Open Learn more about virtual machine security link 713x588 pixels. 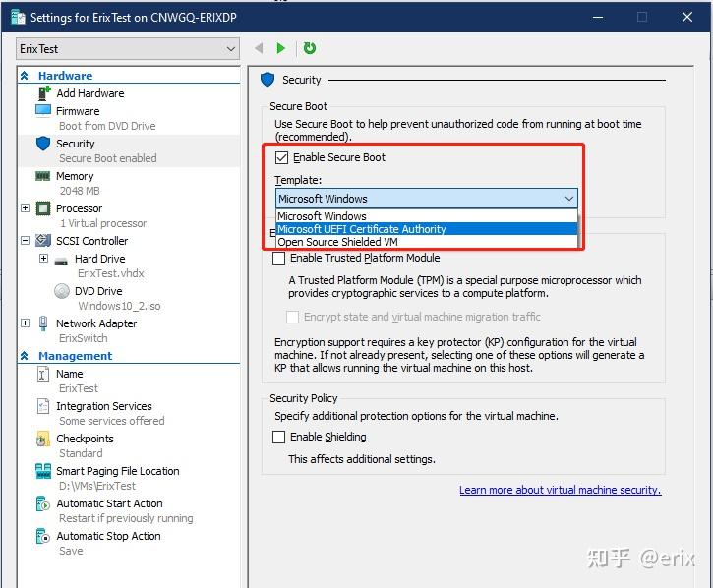click(x=561, y=490)
